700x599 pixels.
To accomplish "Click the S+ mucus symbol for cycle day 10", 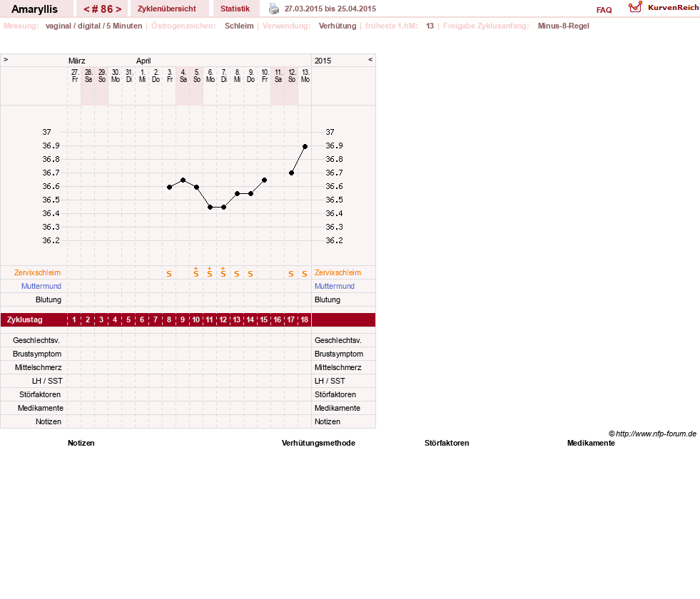I will tap(196, 272).
